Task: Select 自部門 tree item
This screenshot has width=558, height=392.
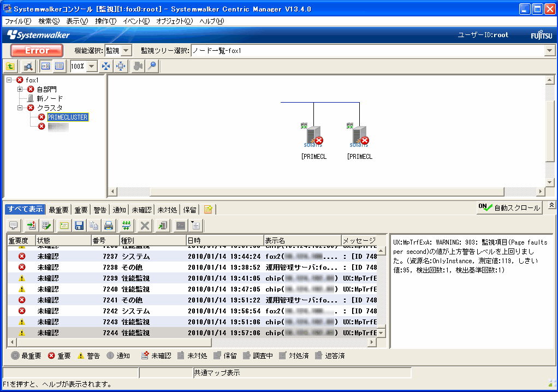Action: 46,90
